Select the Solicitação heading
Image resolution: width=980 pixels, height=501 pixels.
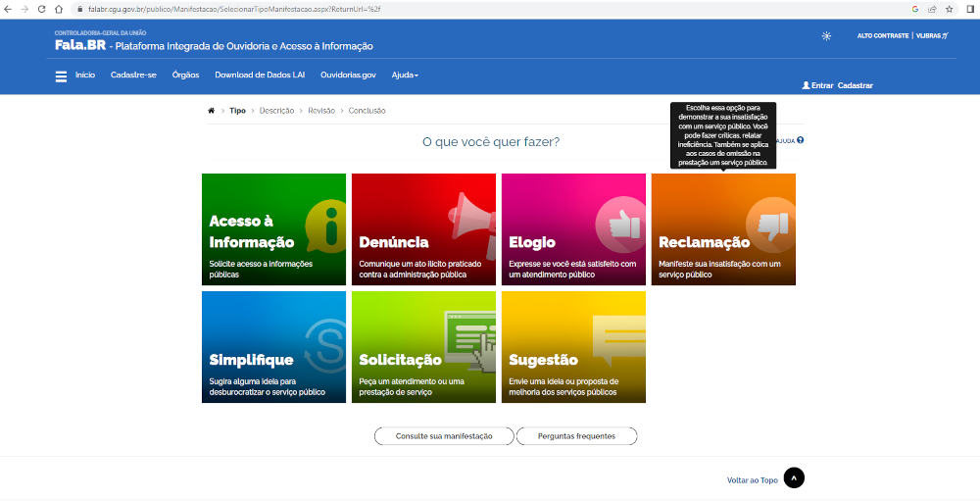point(400,360)
